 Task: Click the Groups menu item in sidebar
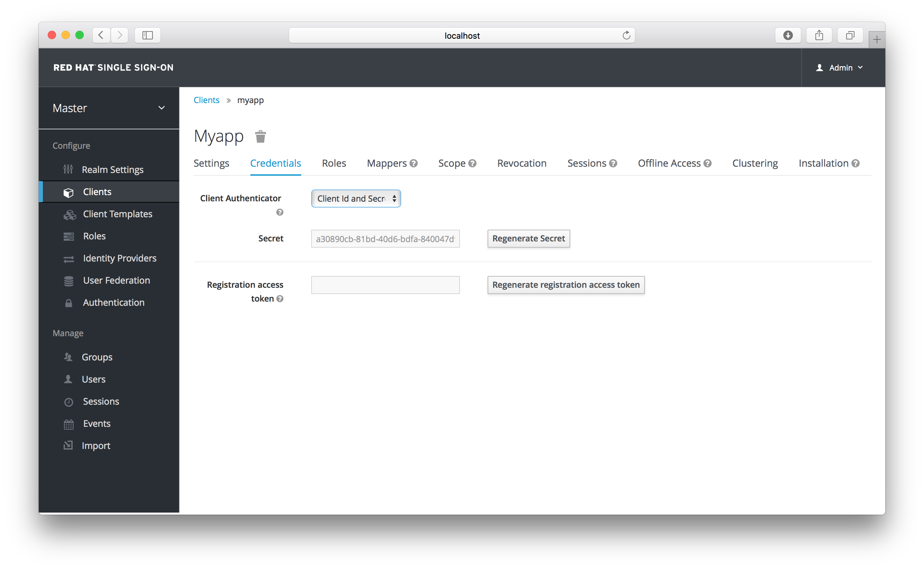tap(97, 357)
